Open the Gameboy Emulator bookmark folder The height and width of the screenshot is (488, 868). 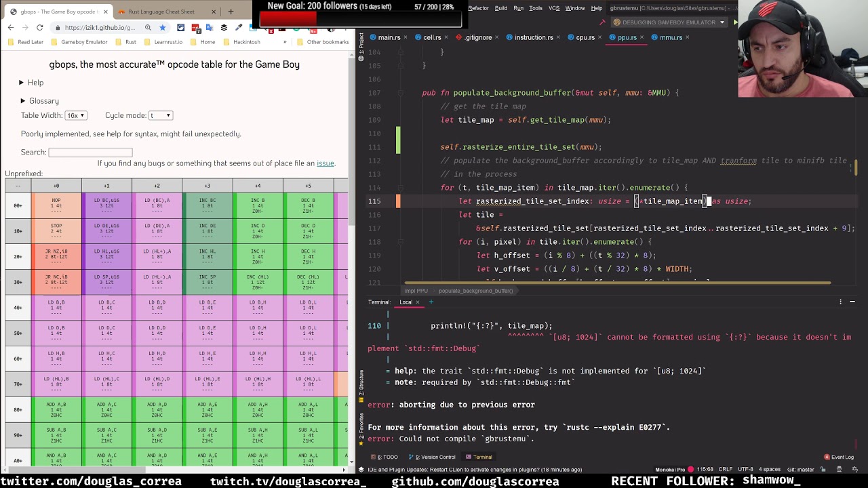(79, 42)
